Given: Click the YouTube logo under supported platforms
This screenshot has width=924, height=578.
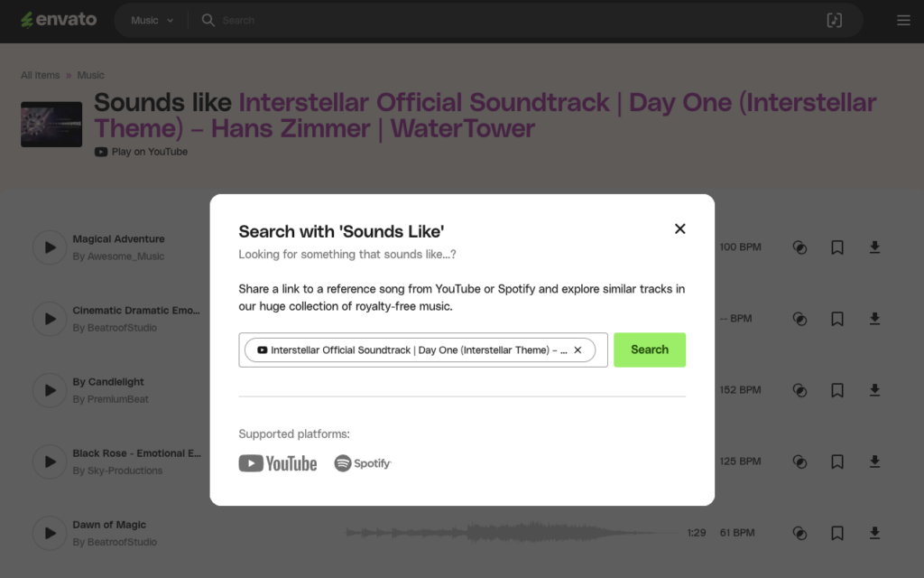Looking at the screenshot, I should pyautogui.click(x=277, y=462).
